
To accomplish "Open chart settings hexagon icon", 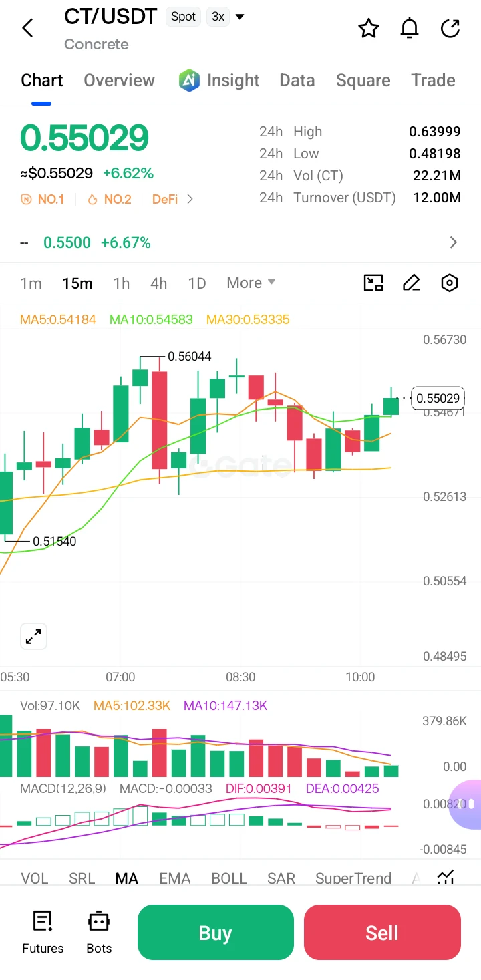I will 450,283.
